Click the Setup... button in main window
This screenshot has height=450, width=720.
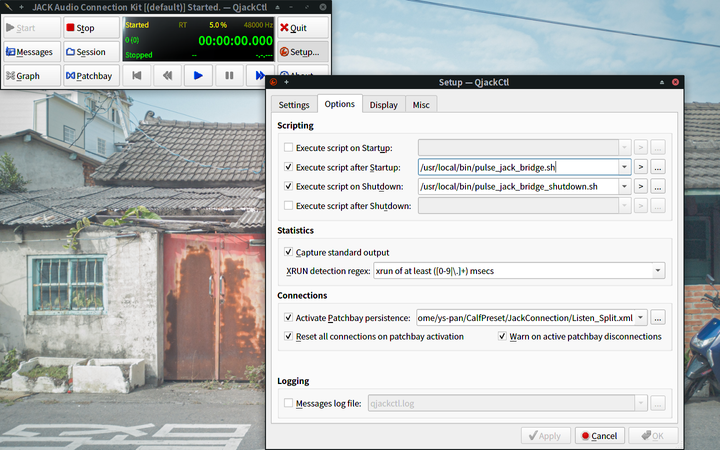click(x=303, y=52)
